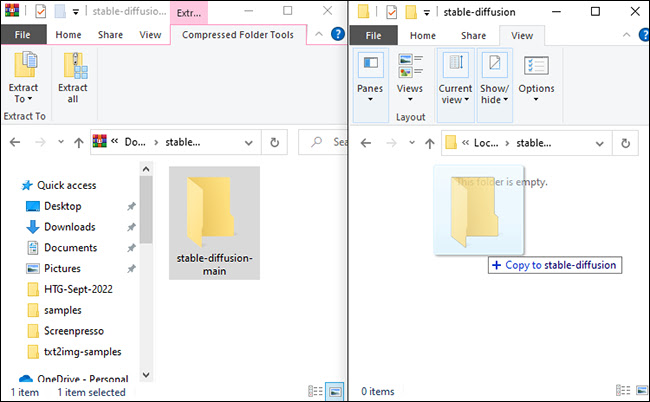Click sidebar scrollbar up arrow
The height and width of the screenshot is (402, 650).
tap(146, 169)
